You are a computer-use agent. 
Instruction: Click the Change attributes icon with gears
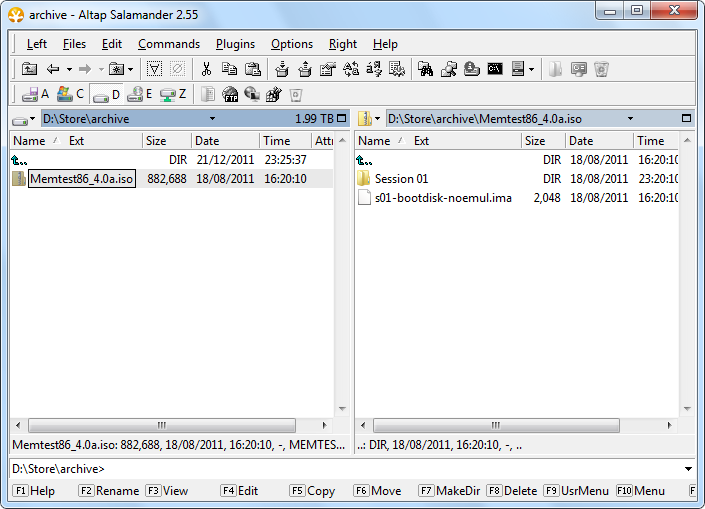coord(397,69)
